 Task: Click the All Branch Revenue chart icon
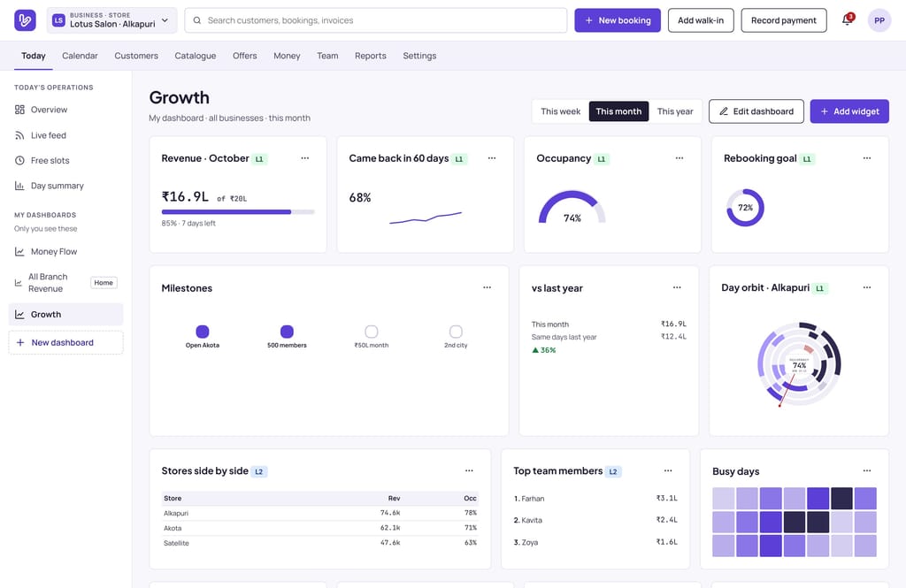[x=19, y=283]
